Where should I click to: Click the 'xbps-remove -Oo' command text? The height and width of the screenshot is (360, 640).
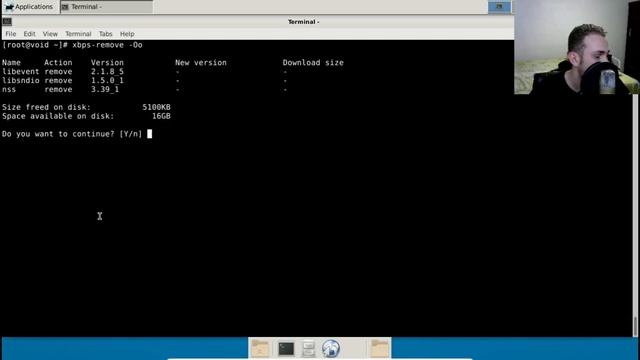(107, 45)
